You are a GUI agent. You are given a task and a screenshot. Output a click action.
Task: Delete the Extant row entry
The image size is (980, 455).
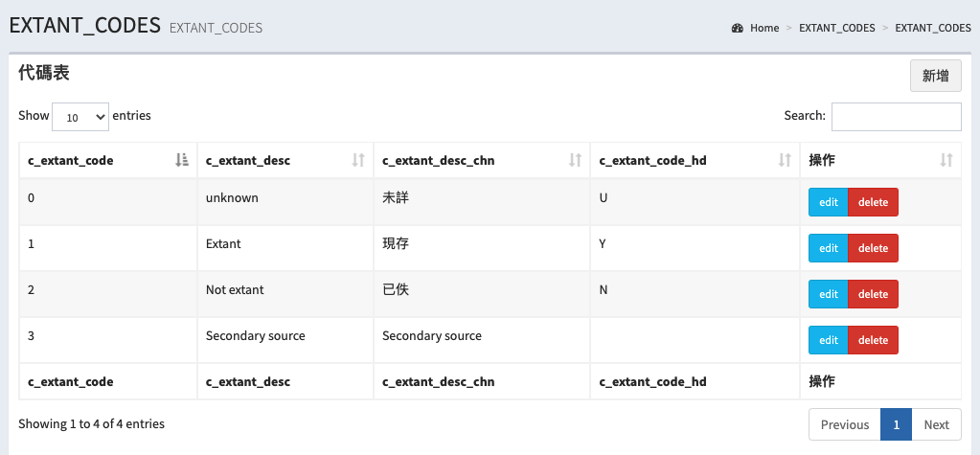873,248
